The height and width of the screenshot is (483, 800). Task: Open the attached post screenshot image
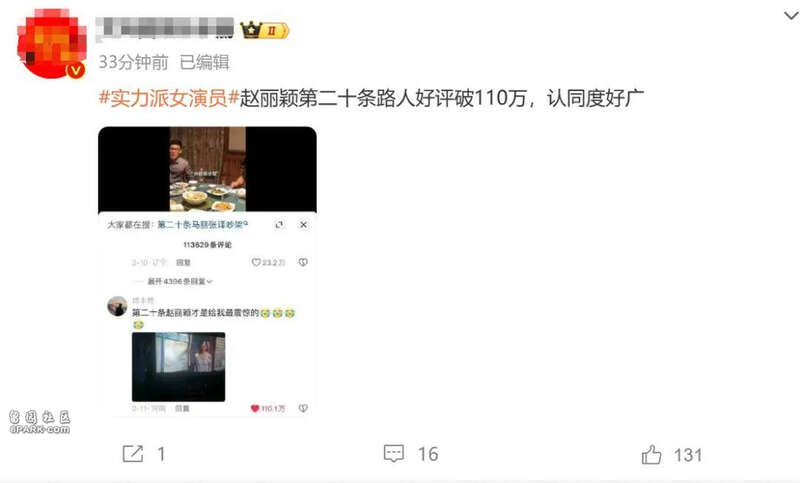pos(207,271)
